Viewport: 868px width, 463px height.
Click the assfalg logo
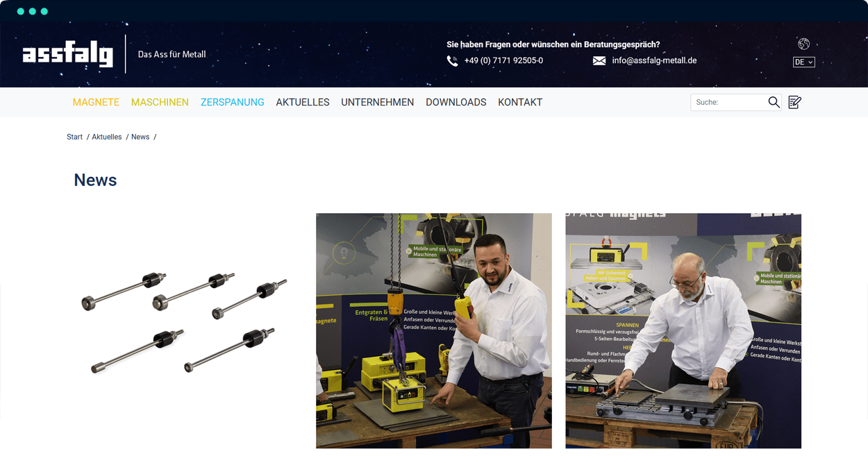67,54
